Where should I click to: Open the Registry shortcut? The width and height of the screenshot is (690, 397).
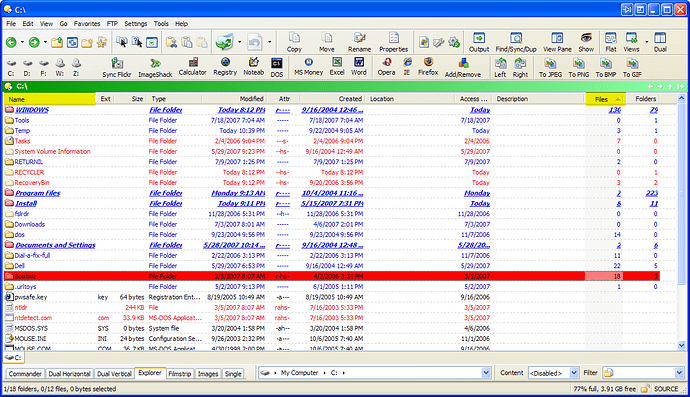coord(225,67)
